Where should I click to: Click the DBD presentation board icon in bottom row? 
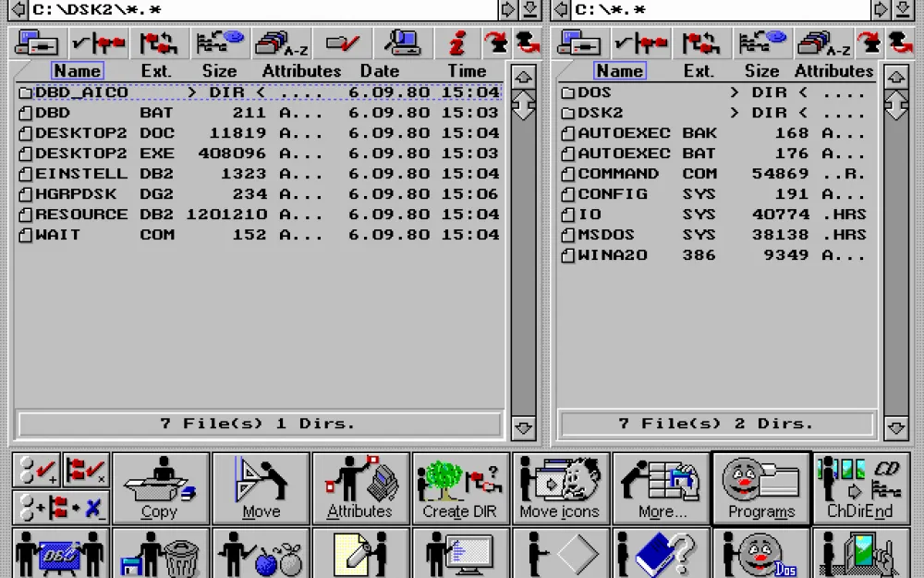click(x=61, y=554)
